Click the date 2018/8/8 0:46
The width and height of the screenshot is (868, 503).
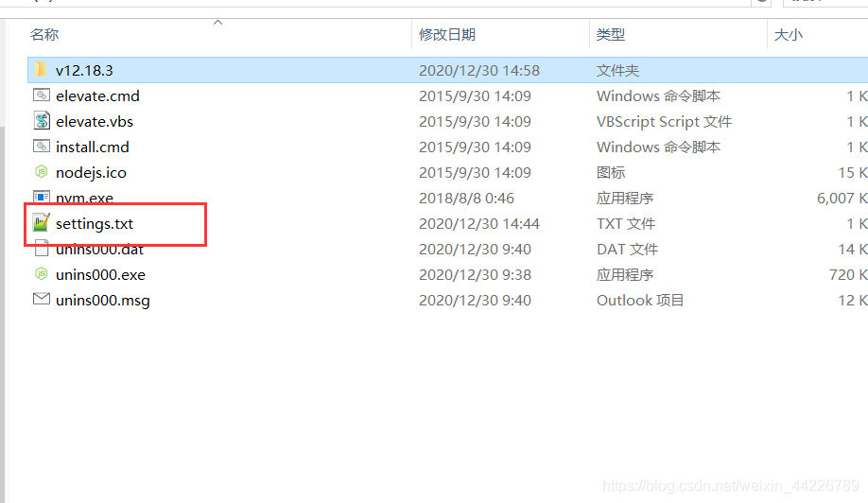click(467, 199)
